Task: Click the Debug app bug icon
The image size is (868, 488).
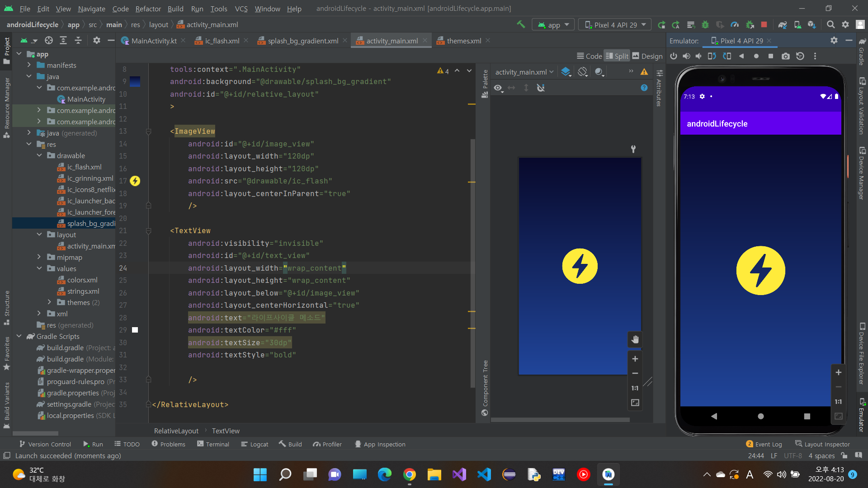Action: 705,25
